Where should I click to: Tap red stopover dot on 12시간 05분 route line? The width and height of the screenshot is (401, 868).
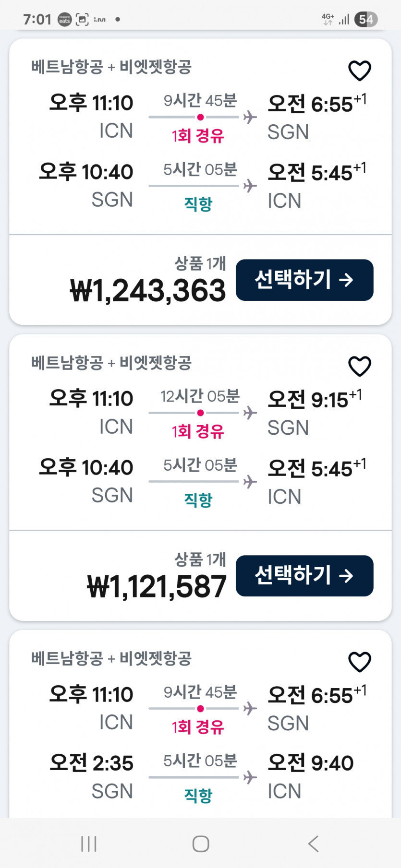[x=200, y=413]
